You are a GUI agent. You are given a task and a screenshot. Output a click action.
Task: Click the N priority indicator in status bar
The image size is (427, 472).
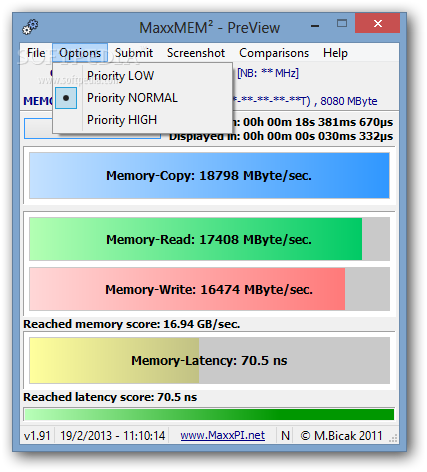(285, 436)
